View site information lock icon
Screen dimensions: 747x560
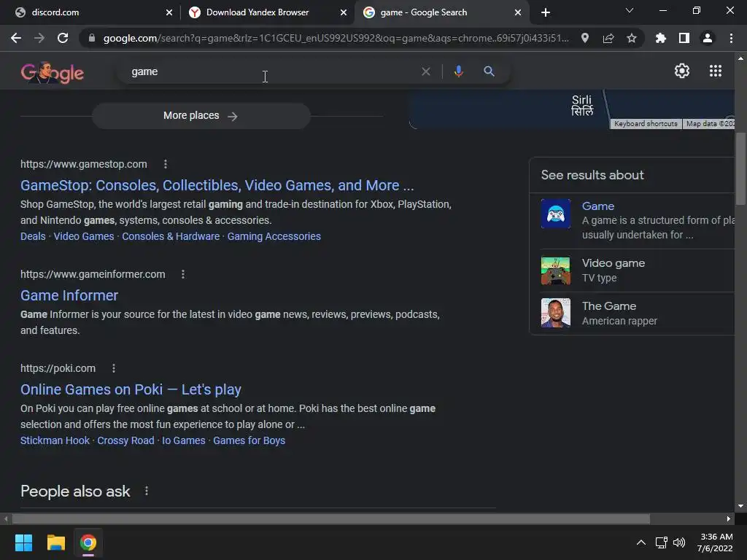point(92,38)
